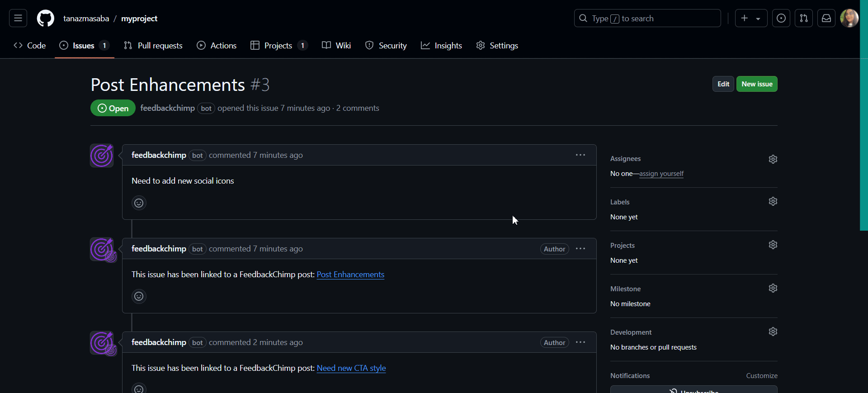Open the Pull requests shortcut icon in header
This screenshot has width=868, height=393.
(803, 18)
